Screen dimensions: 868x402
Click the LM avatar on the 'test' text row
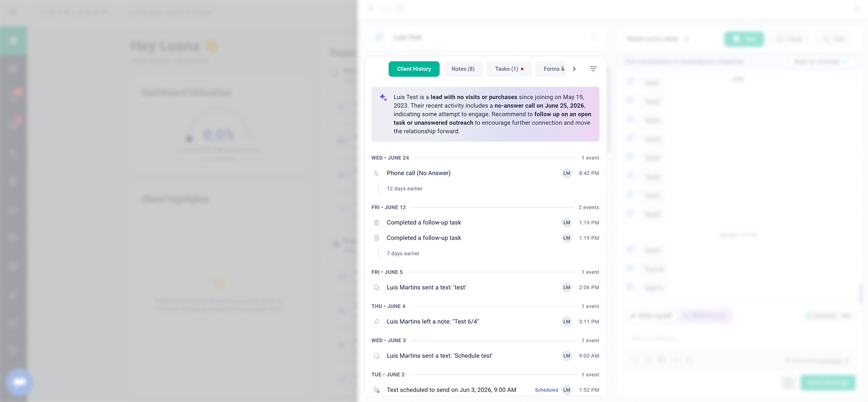(x=567, y=288)
